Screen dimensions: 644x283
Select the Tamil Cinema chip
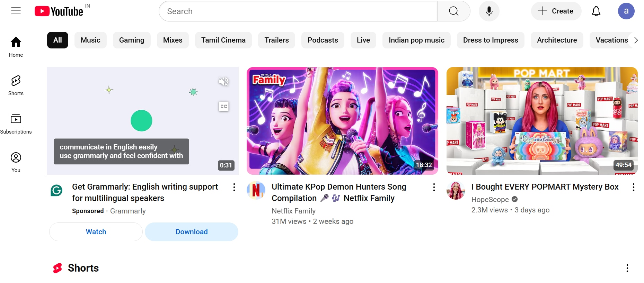point(223,40)
